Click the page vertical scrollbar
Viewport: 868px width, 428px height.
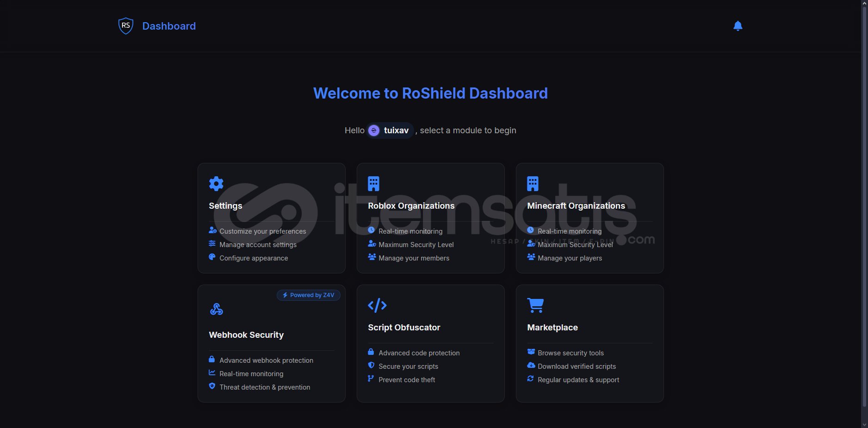tap(864, 208)
